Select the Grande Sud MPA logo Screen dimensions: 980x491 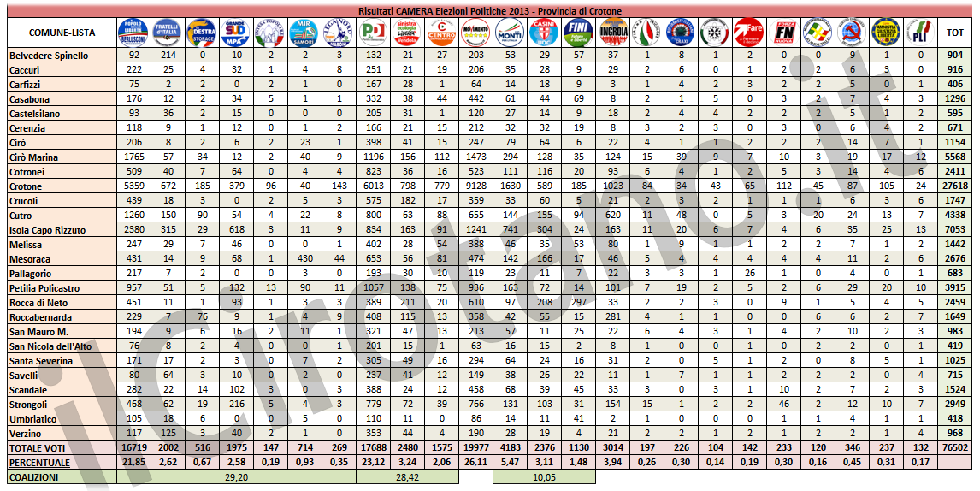coord(235,32)
